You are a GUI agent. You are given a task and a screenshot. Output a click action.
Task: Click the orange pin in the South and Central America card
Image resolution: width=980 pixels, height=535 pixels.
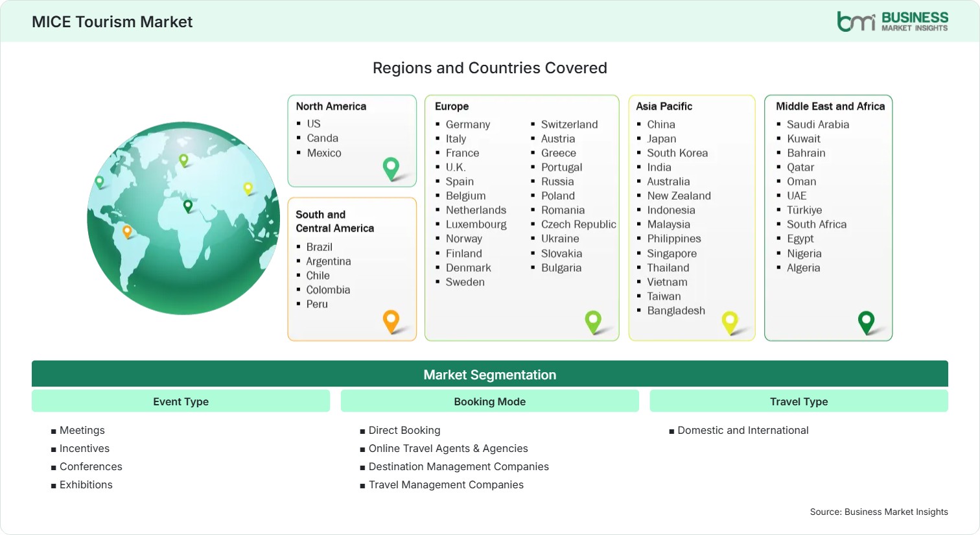(x=391, y=321)
